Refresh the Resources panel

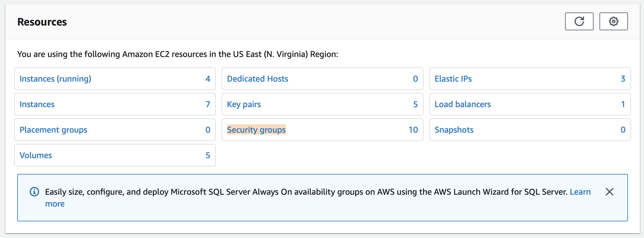[579, 21]
